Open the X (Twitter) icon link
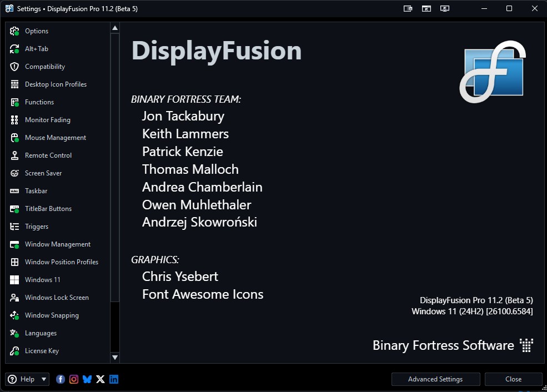 pos(101,379)
